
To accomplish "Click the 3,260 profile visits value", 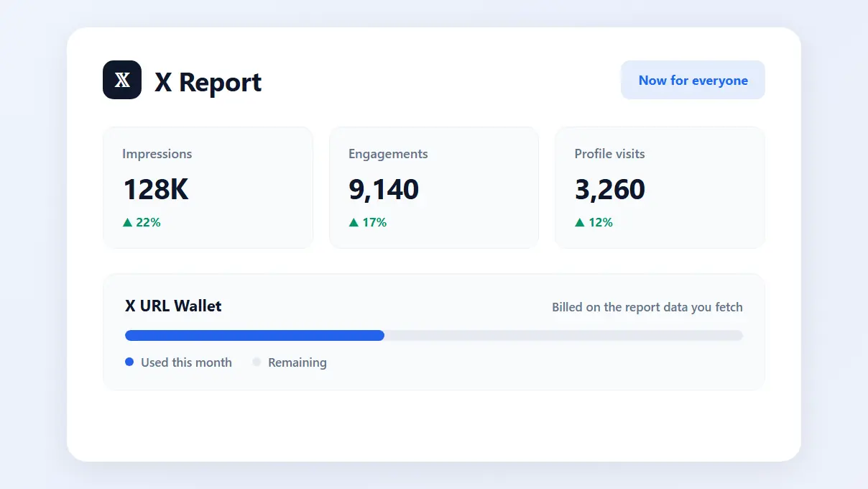I will pos(610,189).
